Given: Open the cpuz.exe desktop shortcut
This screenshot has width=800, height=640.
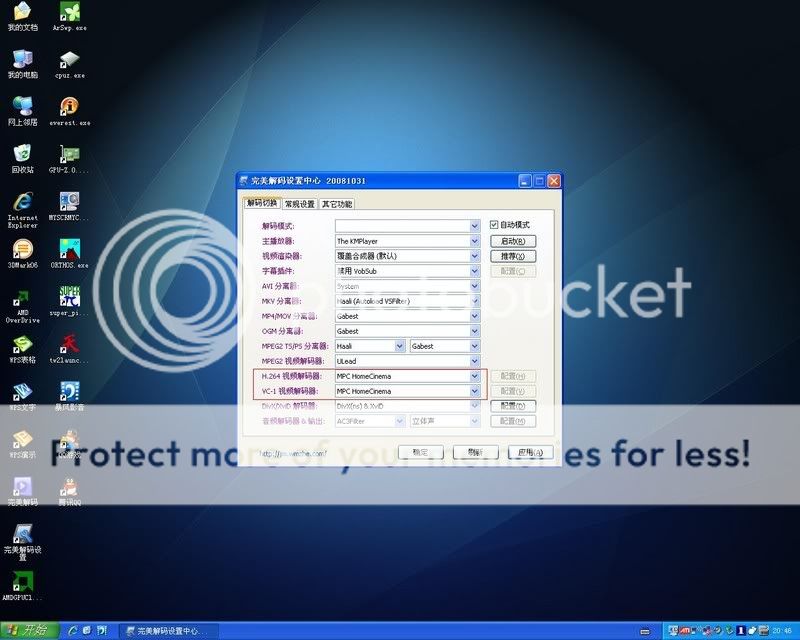Looking at the screenshot, I should (69, 60).
